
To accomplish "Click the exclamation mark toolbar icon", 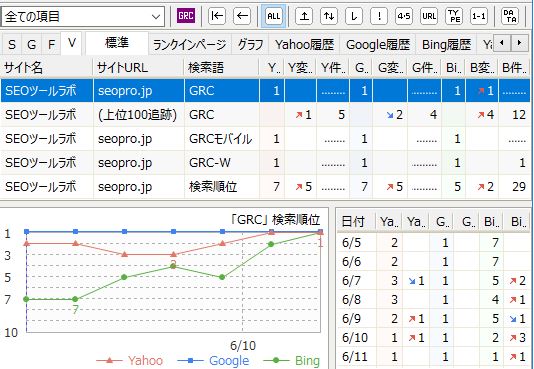I will [379, 16].
